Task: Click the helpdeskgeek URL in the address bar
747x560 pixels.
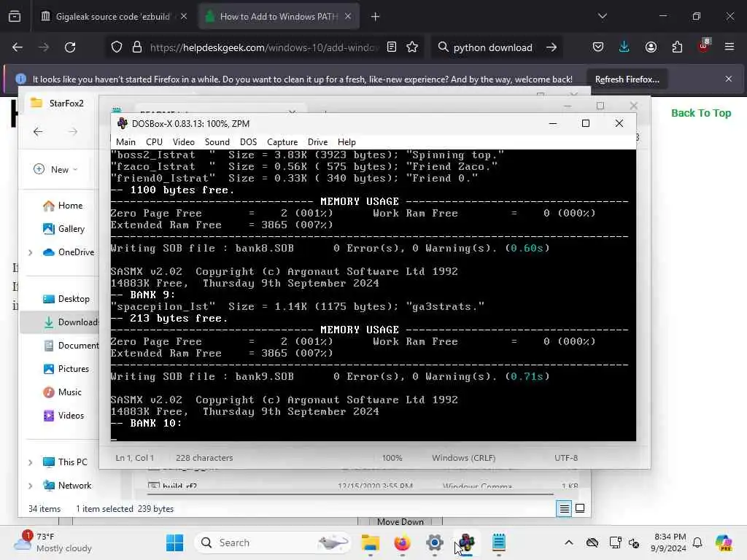Action: tap(264, 47)
